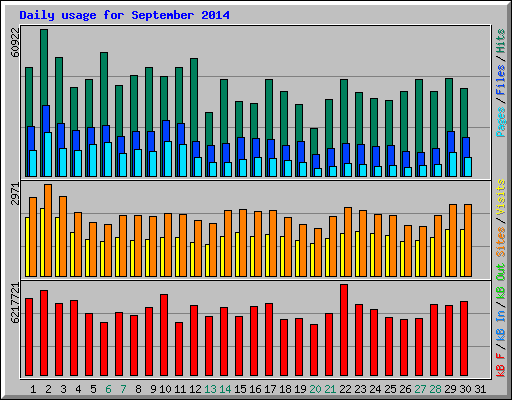The image size is (512, 400).
Task: Click day 25 on the x-axis
Action: (390, 389)
